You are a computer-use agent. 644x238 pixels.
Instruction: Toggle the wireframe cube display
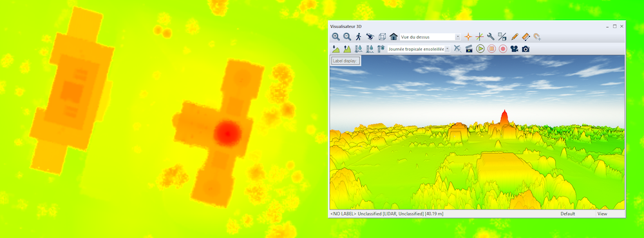(x=382, y=37)
